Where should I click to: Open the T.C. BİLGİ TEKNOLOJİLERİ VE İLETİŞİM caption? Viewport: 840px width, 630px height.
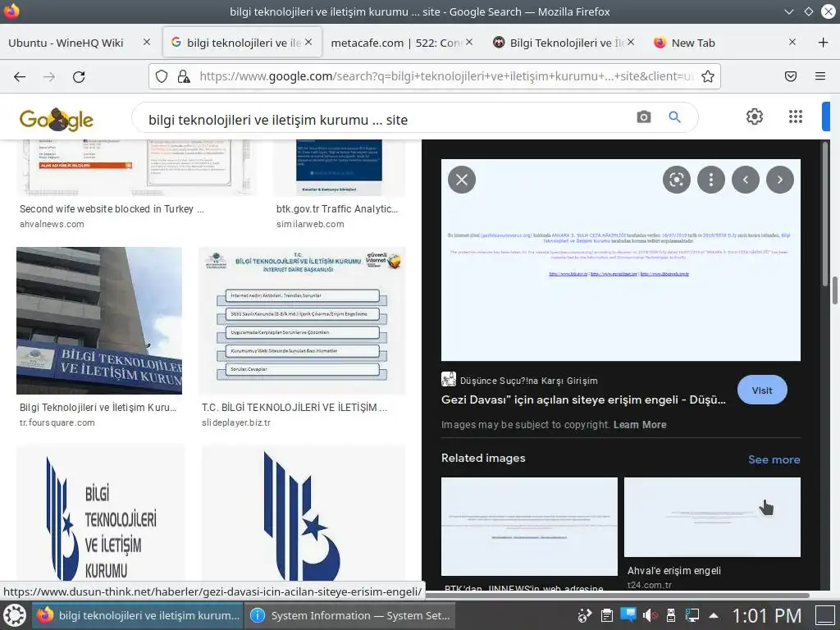tap(294, 407)
